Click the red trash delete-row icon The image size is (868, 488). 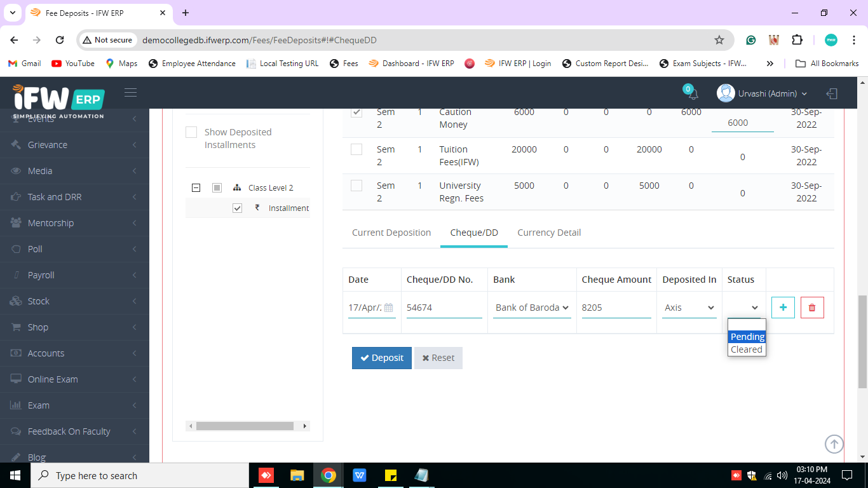(812, 308)
